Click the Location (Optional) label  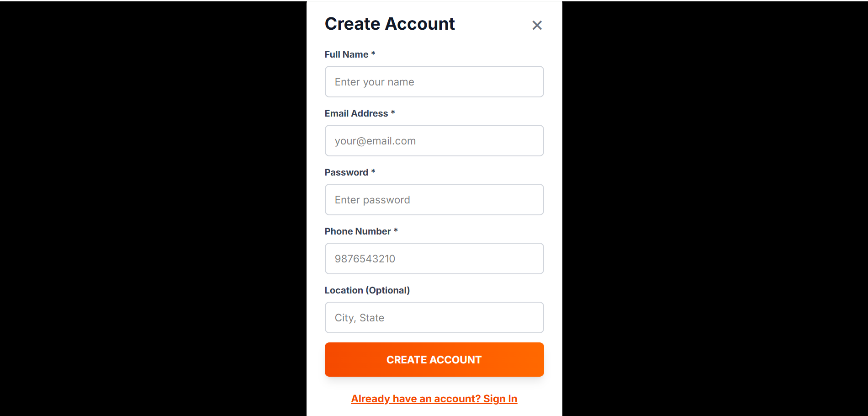point(367,290)
